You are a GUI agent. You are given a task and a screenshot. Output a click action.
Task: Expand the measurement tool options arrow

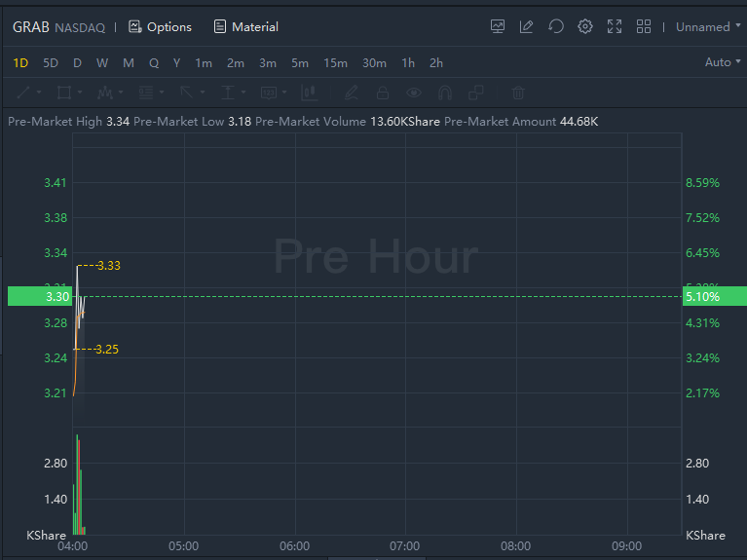pos(243,92)
